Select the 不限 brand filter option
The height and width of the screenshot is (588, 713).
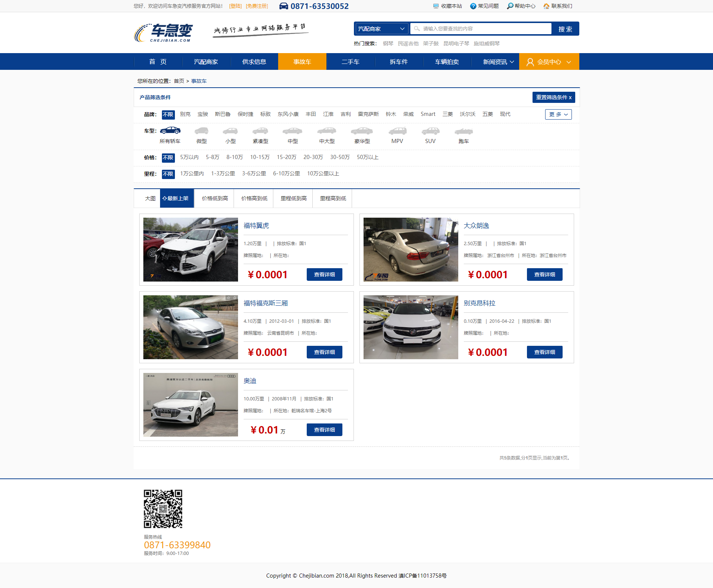coord(168,114)
